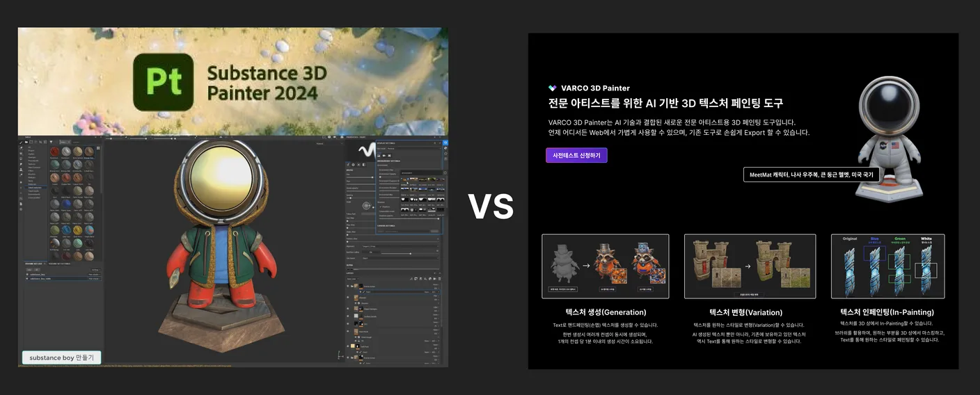
Task: Switch to the Texture Set List tab
Action: click(x=33, y=264)
